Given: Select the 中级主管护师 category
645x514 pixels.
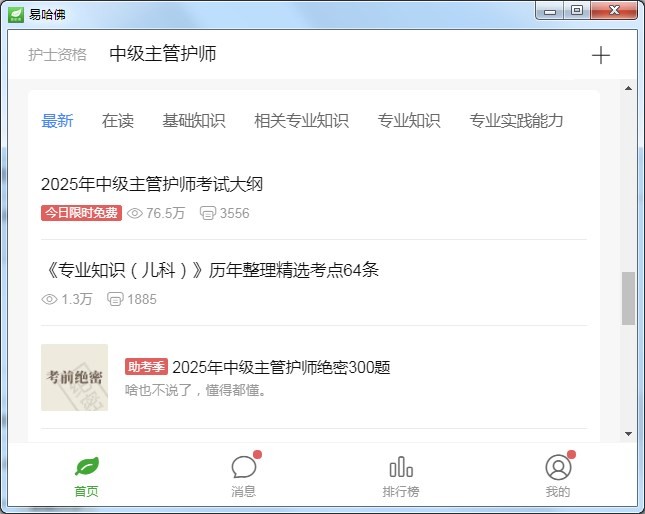Looking at the screenshot, I should pyautogui.click(x=163, y=54).
